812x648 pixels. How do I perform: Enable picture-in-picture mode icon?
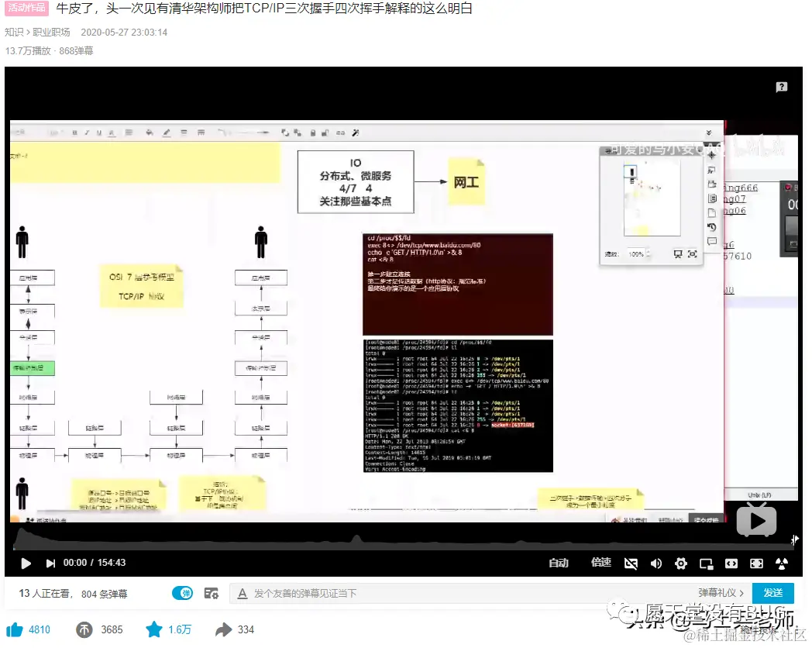[706, 564]
